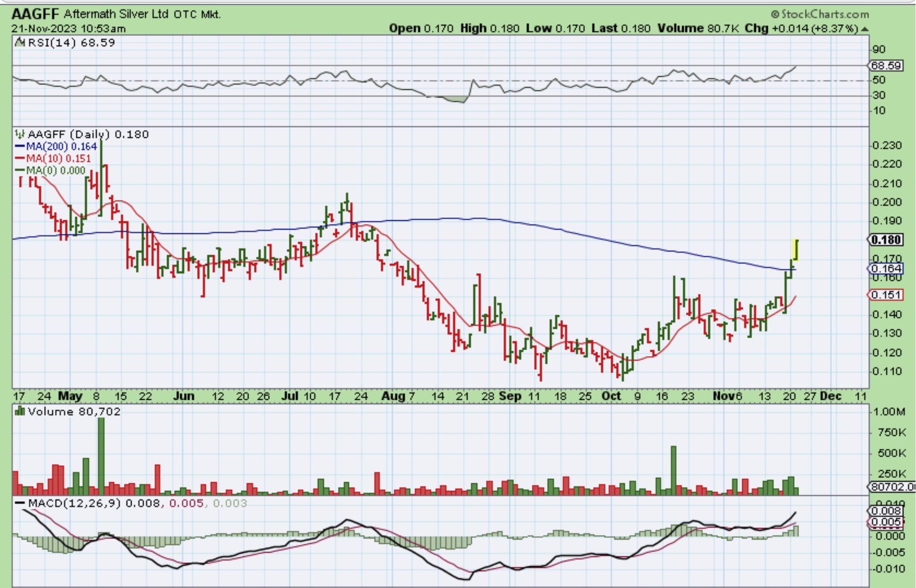
Task: Click the MACD black line legend marker
Action: (x=20, y=503)
